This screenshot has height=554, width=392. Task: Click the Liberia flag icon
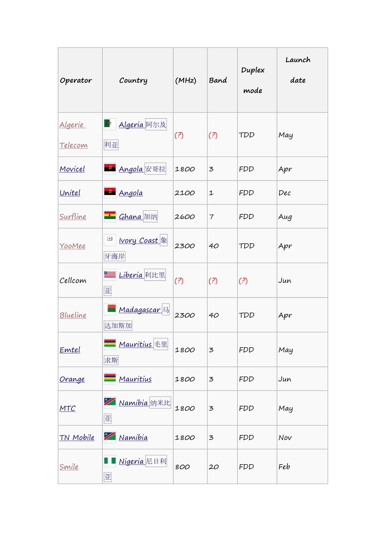click(x=110, y=274)
